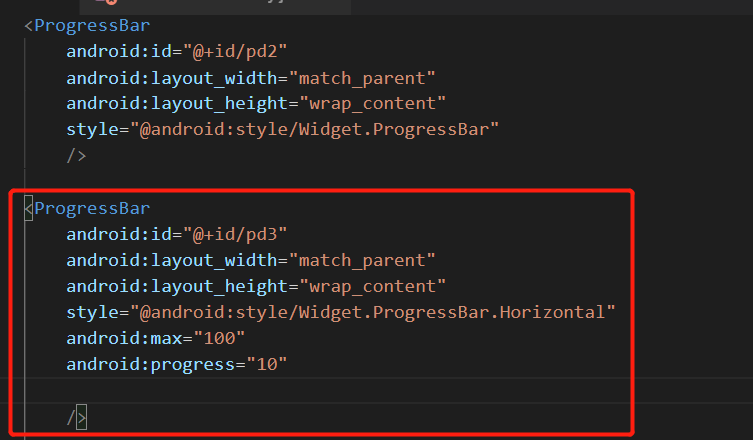Click second "wrap_content" layout_height value
The image size is (753, 440).
pyautogui.click(x=373, y=286)
